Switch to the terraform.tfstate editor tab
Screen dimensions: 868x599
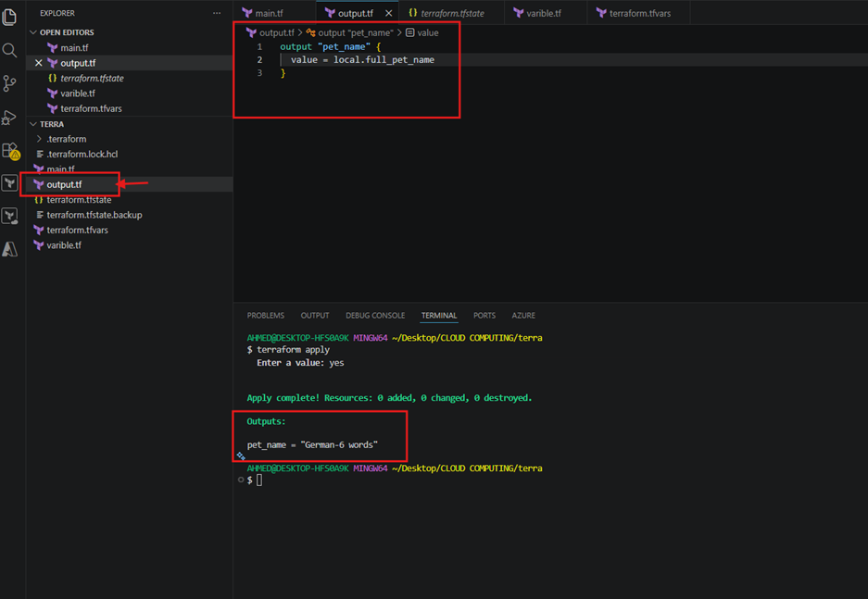tap(452, 13)
